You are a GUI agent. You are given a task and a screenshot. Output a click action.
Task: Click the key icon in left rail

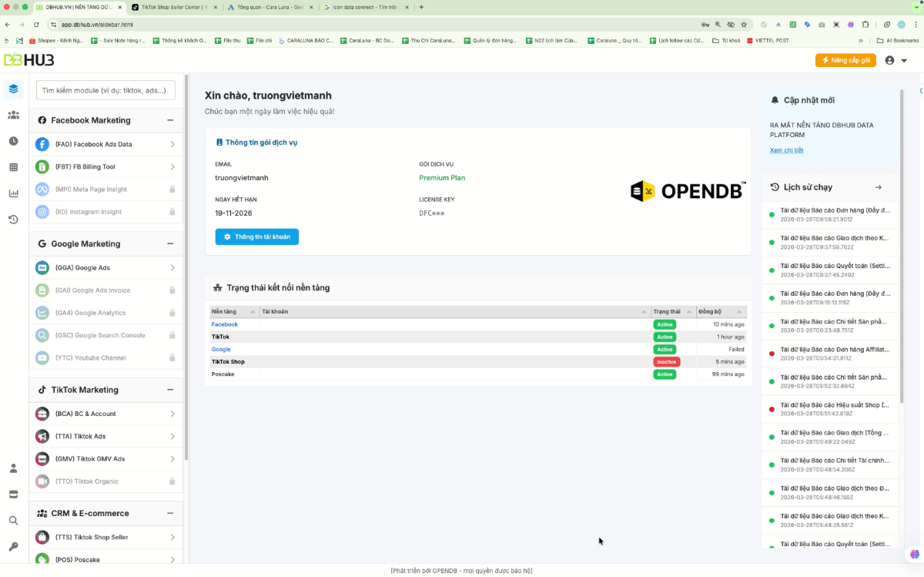click(x=13, y=547)
